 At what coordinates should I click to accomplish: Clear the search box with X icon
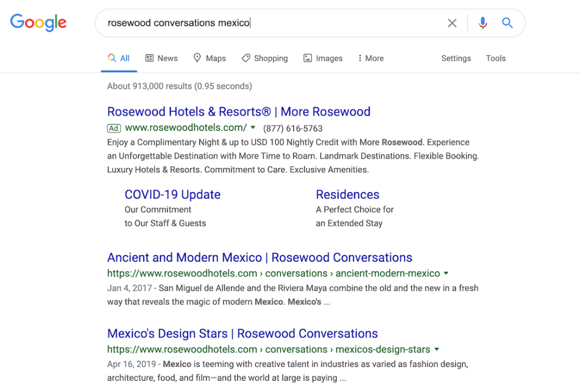[x=452, y=23]
